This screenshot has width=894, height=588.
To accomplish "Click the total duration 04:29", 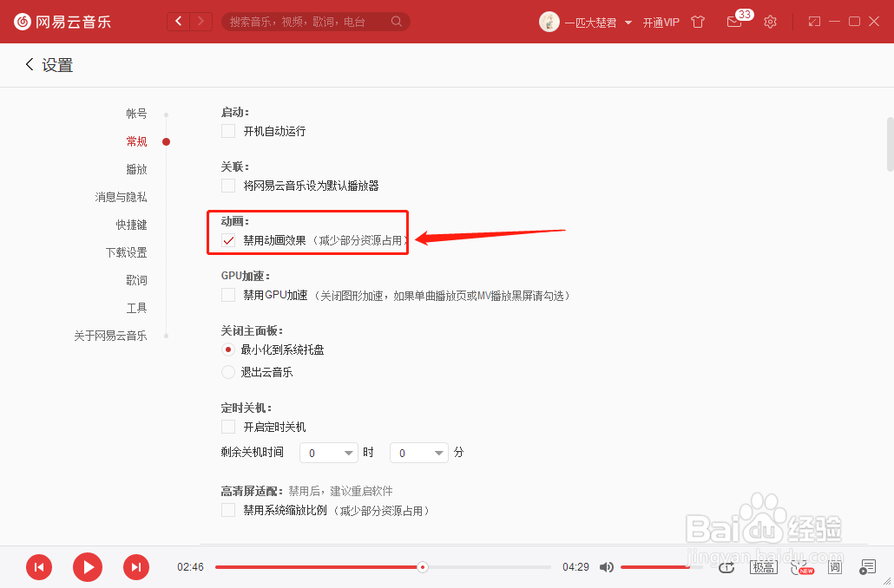I will coord(575,567).
